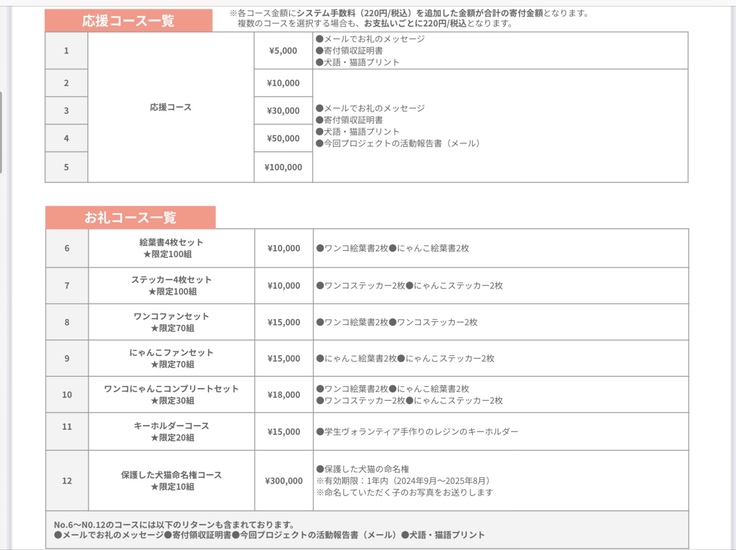The height and width of the screenshot is (550, 736).
Task: Click the No.6〜No.12 return footnote text
Action: coord(174,524)
